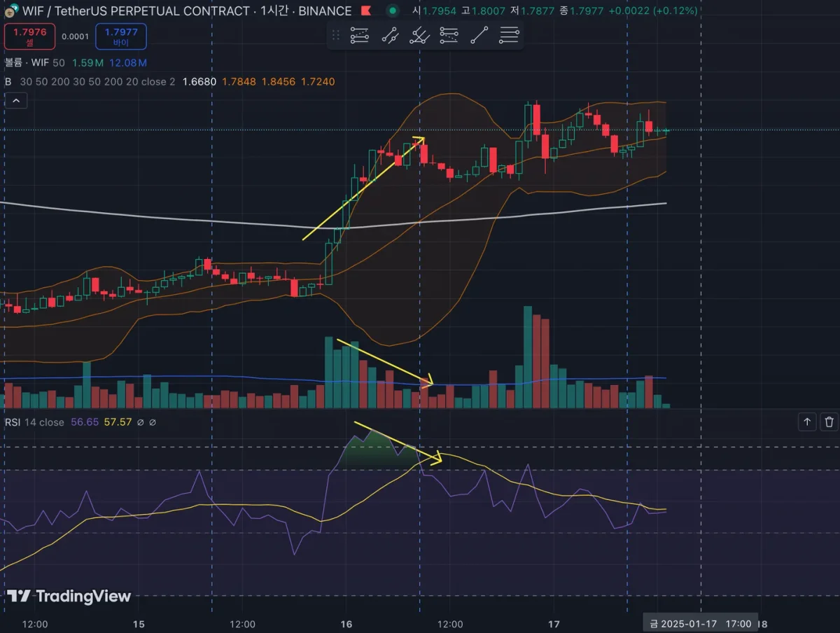Collapse the indicator legend with chevron
The width and height of the screenshot is (840, 633).
point(16,101)
